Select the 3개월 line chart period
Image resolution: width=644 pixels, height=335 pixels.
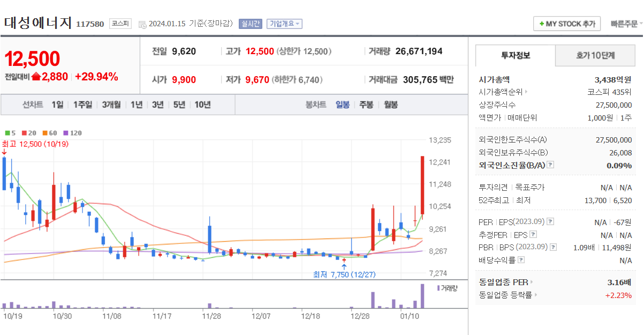(x=111, y=105)
